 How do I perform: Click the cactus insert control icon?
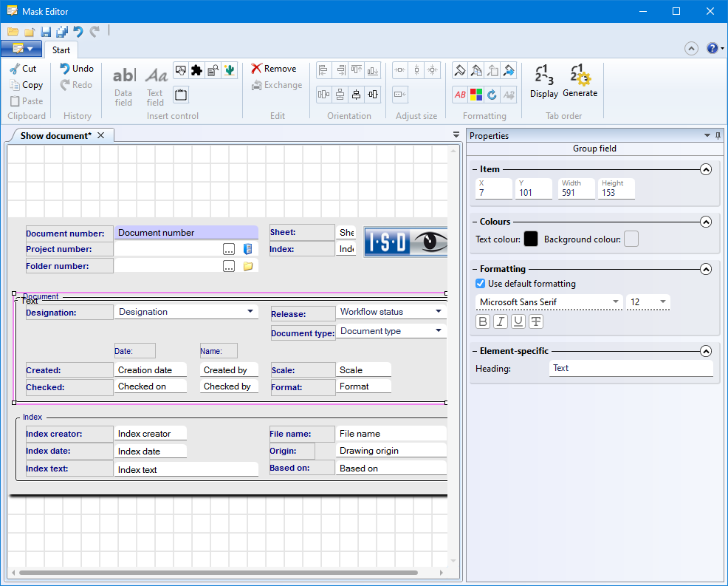click(x=229, y=70)
